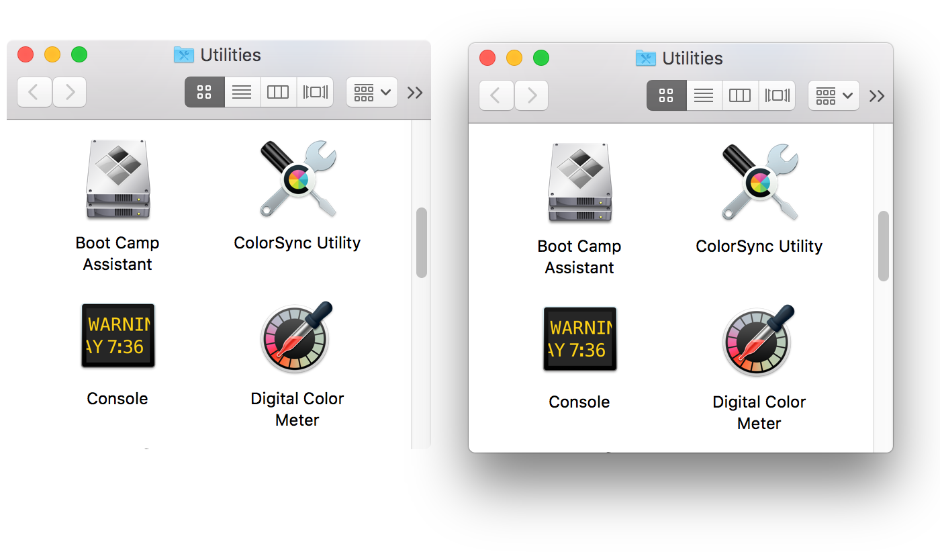Select 'ColorSync Utility' label in left window
The width and height of the screenshot is (940, 560).
click(297, 243)
